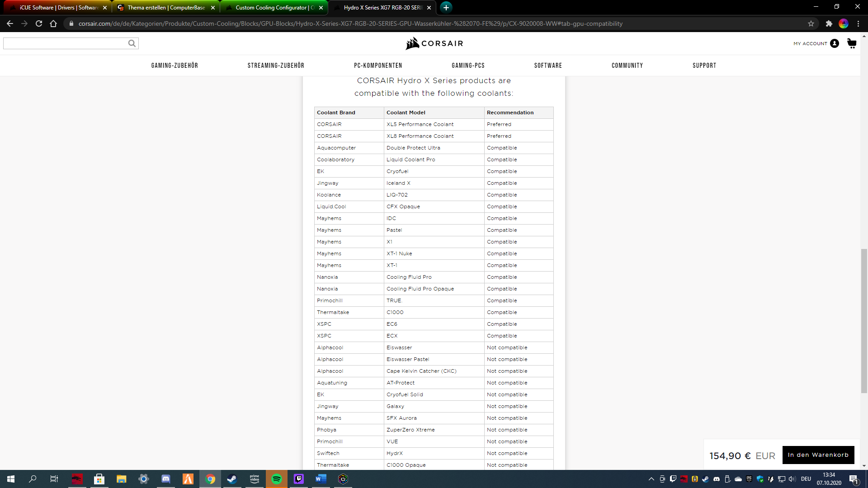Open the shopping cart icon
This screenshot has height=488, width=868.
852,43
